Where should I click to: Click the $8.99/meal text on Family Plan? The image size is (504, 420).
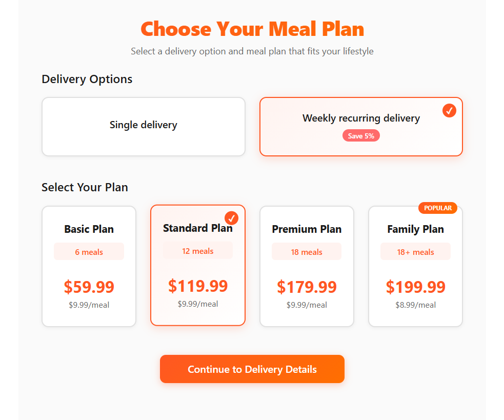415,305
